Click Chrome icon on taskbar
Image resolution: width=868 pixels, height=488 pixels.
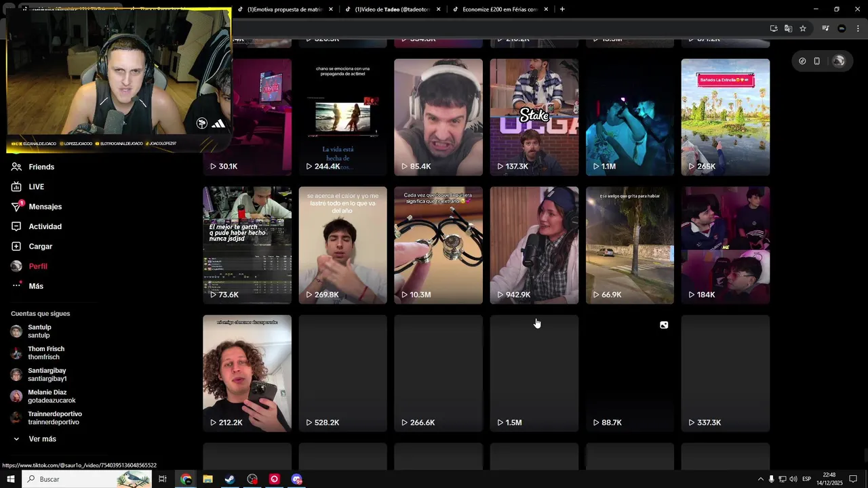tap(186, 479)
